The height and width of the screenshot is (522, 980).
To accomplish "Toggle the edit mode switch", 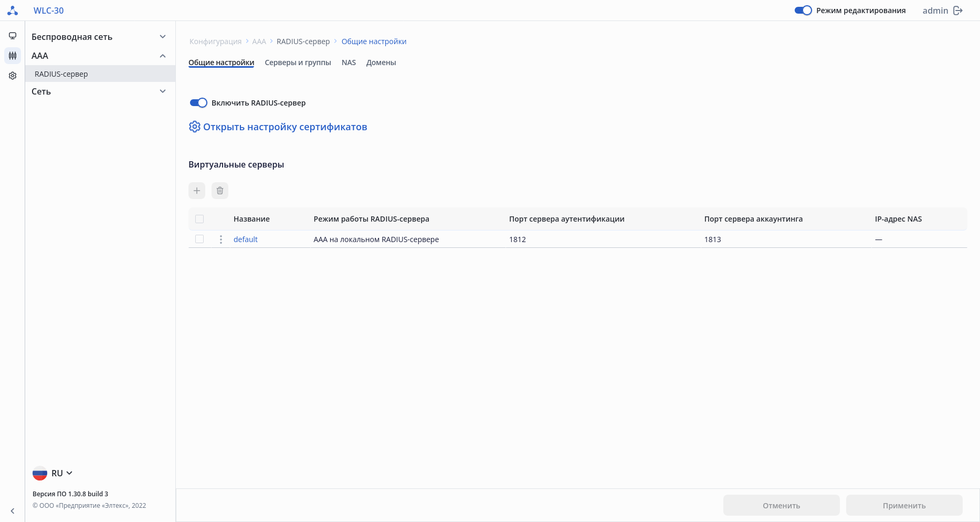I will pos(803,11).
